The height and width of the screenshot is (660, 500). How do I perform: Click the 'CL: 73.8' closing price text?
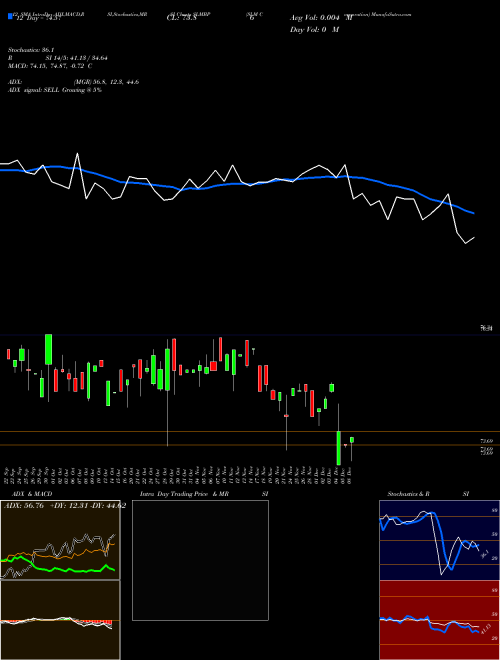click(x=182, y=18)
